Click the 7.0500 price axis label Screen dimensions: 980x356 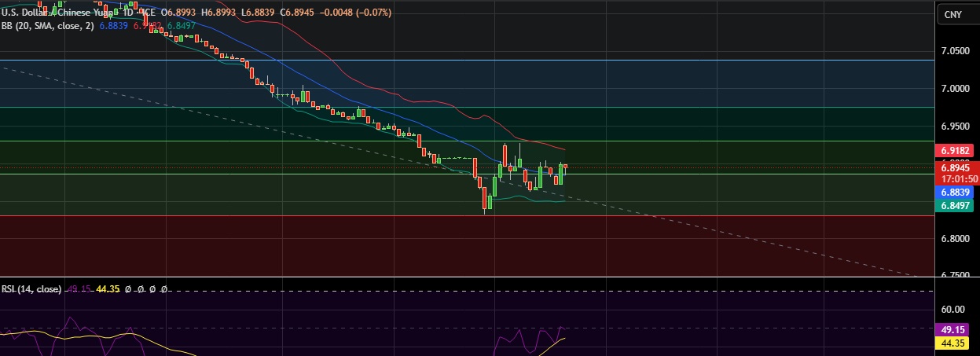tap(954, 51)
